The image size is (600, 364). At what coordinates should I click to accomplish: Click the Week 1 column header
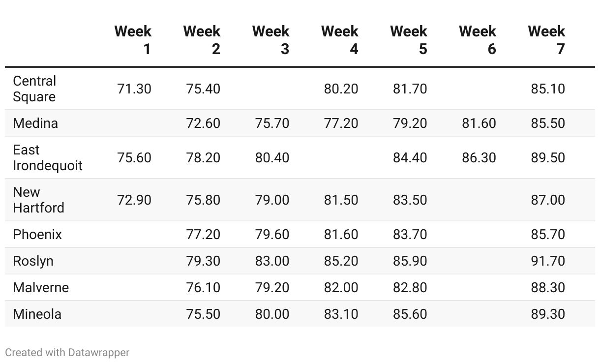point(133,40)
